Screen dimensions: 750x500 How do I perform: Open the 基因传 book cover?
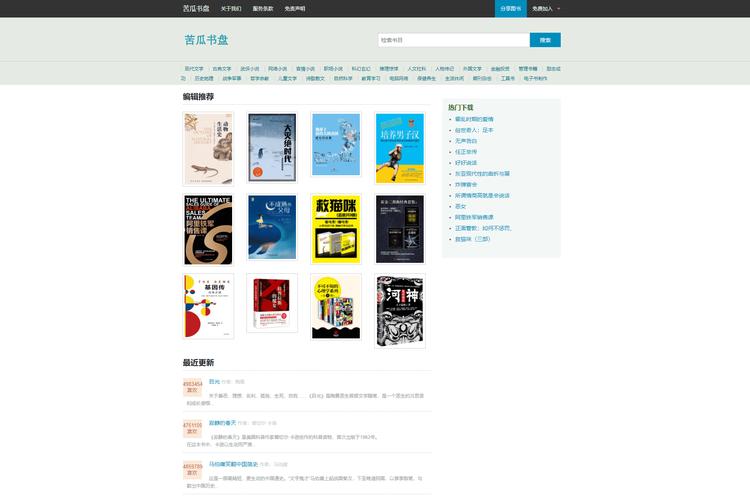pyautogui.click(x=208, y=306)
